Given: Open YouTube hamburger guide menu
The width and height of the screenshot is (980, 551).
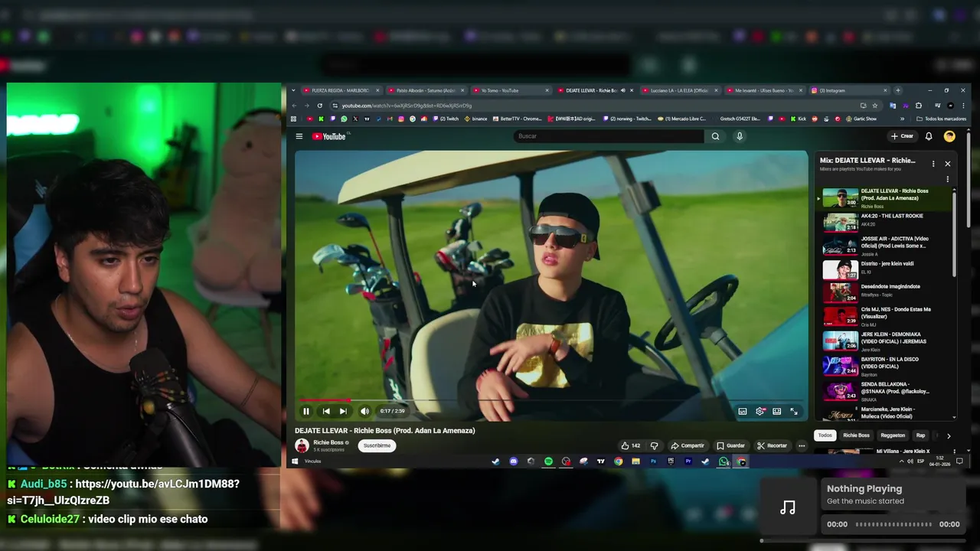Looking at the screenshot, I should coord(299,136).
